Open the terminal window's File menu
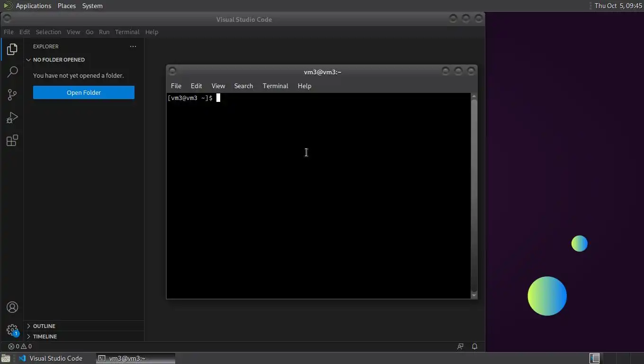Screen dimensions: 644x364 pos(176,86)
